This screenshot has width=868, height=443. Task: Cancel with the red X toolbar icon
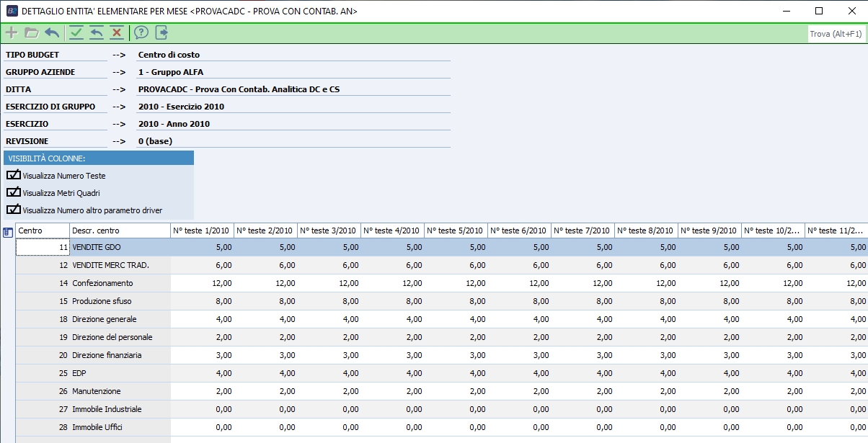pyautogui.click(x=116, y=32)
